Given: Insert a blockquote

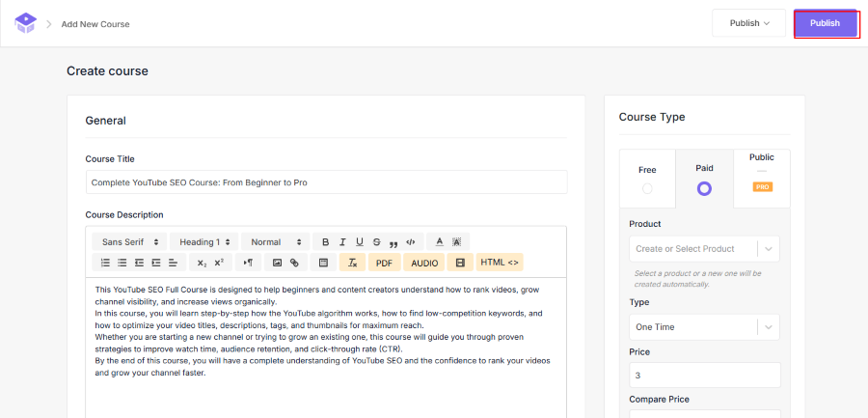Looking at the screenshot, I should (393, 242).
